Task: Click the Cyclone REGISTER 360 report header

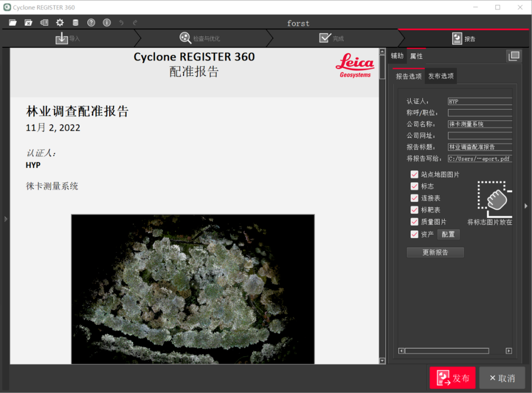Action: [x=194, y=57]
